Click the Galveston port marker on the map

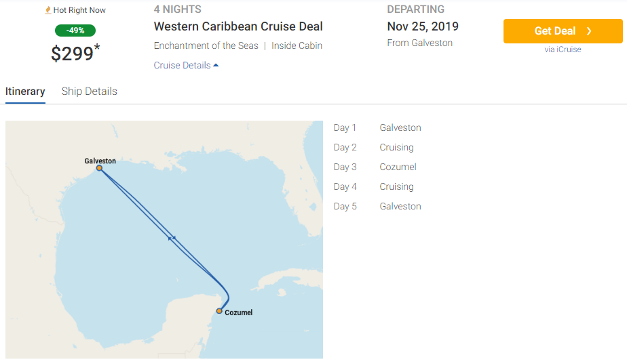(99, 167)
